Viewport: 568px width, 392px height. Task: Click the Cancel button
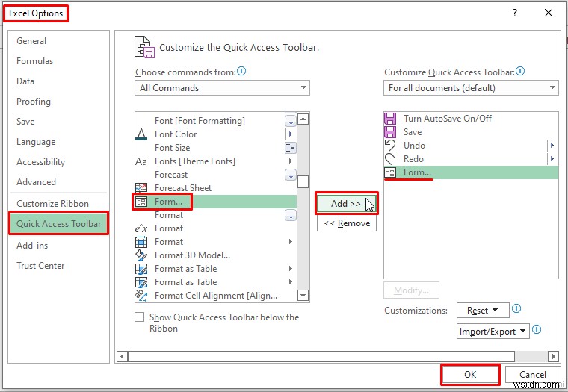coord(532,375)
